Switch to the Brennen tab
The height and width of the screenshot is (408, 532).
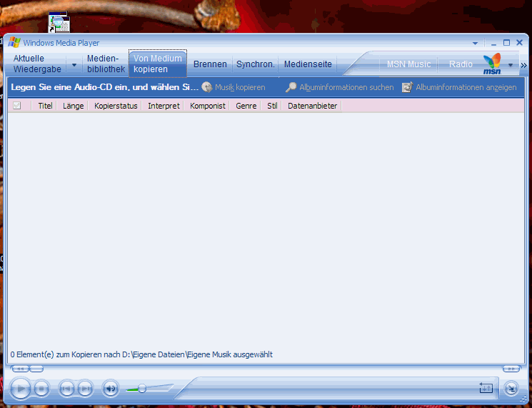tap(210, 64)
